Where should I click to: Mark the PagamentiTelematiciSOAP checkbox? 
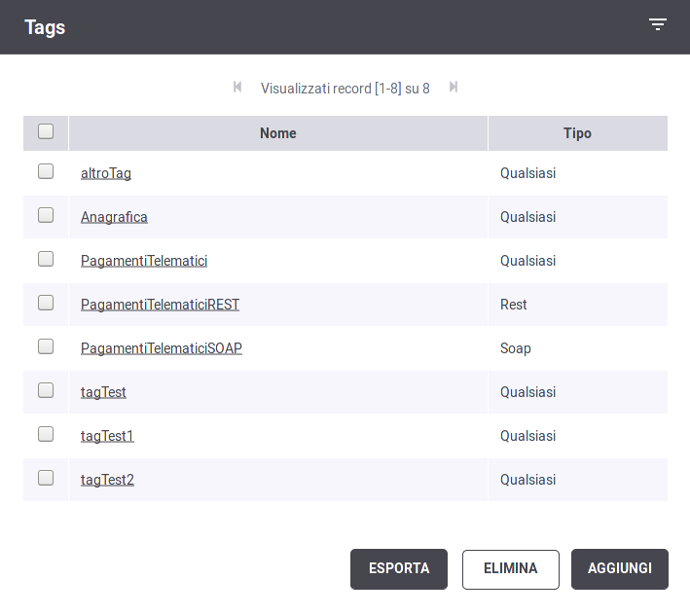point(46,346)
